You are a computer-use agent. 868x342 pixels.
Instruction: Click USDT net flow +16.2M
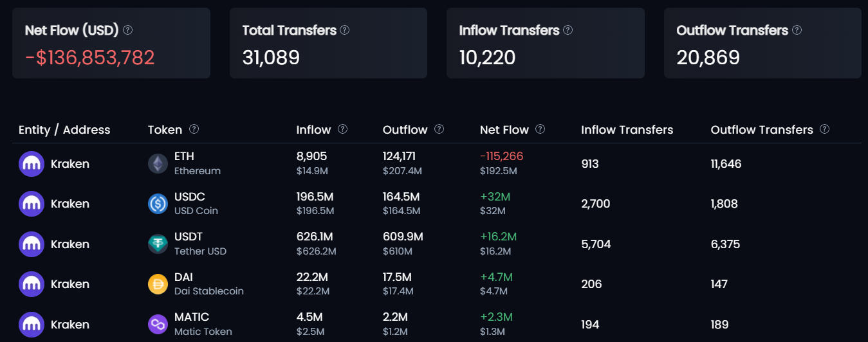tap(499, 237)
